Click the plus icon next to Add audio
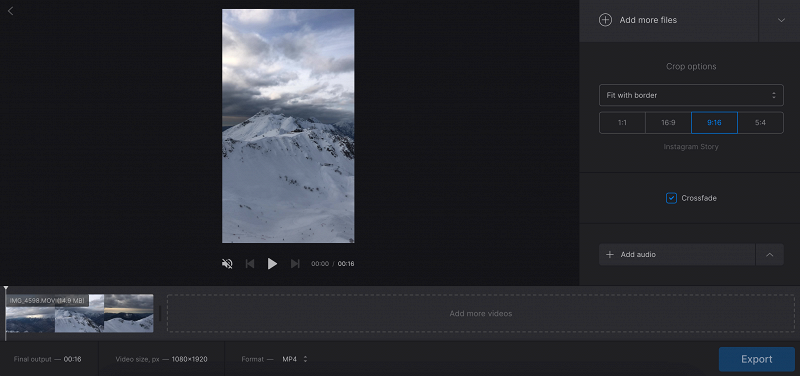The image size is (800, 376). 609,254
